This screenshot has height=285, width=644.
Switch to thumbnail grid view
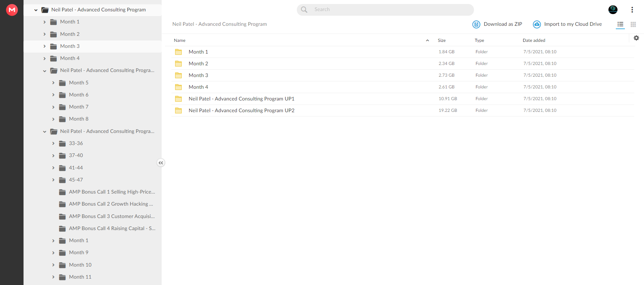pos(633,24)
